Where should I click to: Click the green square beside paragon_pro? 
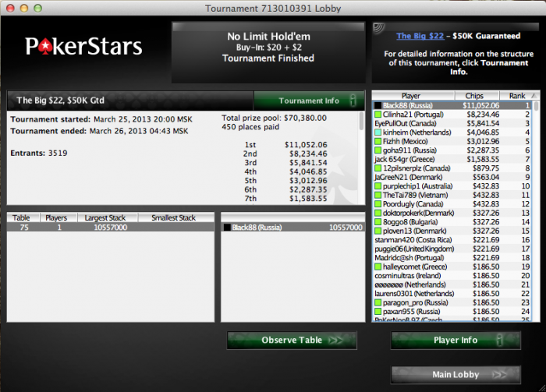(378, 302)
